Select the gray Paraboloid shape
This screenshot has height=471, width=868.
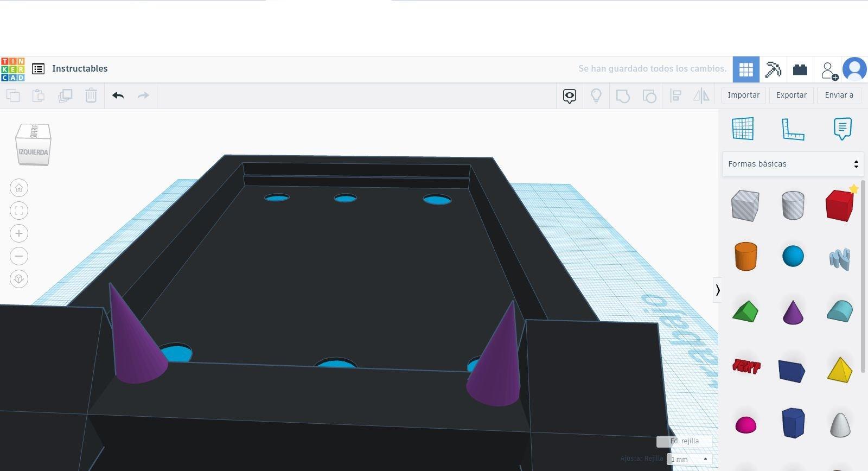point(840,424)
